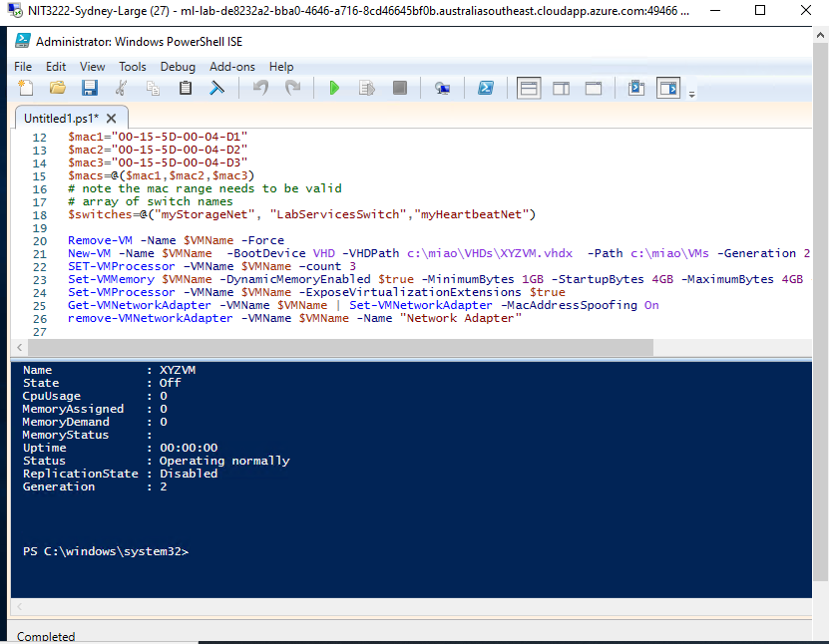Click the 'State : Off' console output

pos(102,383)
